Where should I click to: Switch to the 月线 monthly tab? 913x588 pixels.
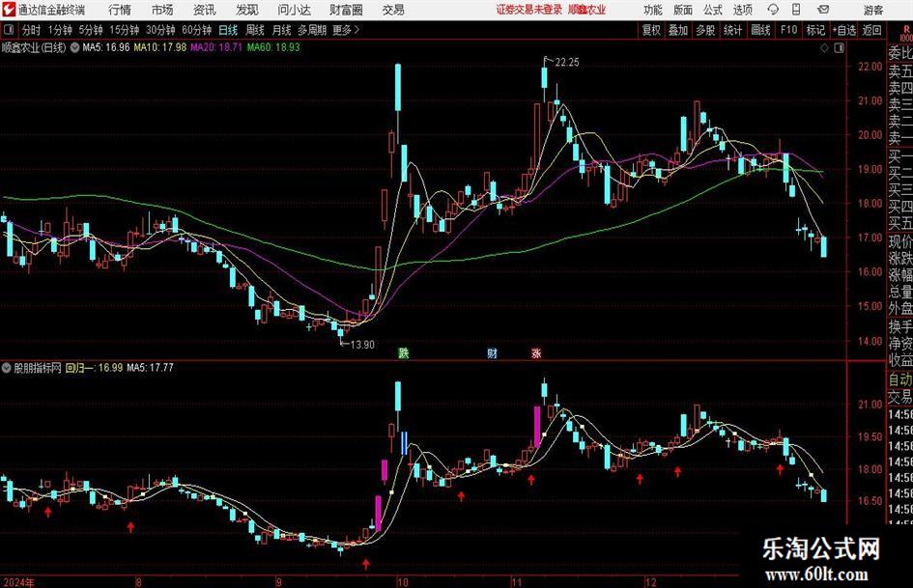pyautogui.click(x=281, y=30)
